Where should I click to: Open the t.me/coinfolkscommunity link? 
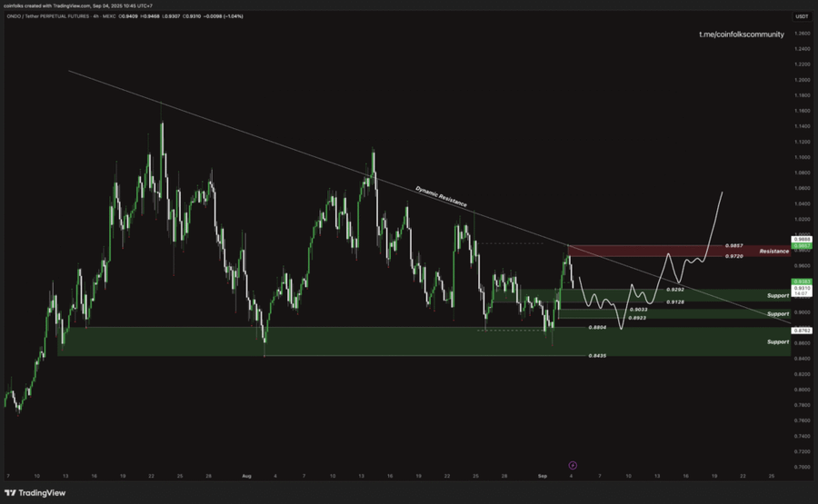742,35
